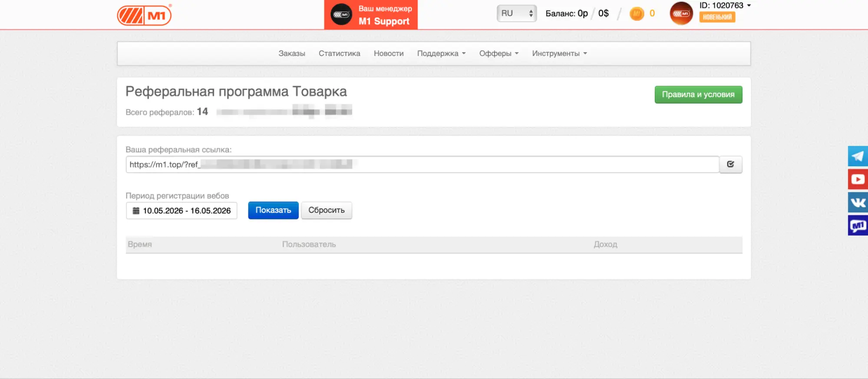
Task: Click the 0$ balance value
Action: [603, 13]
